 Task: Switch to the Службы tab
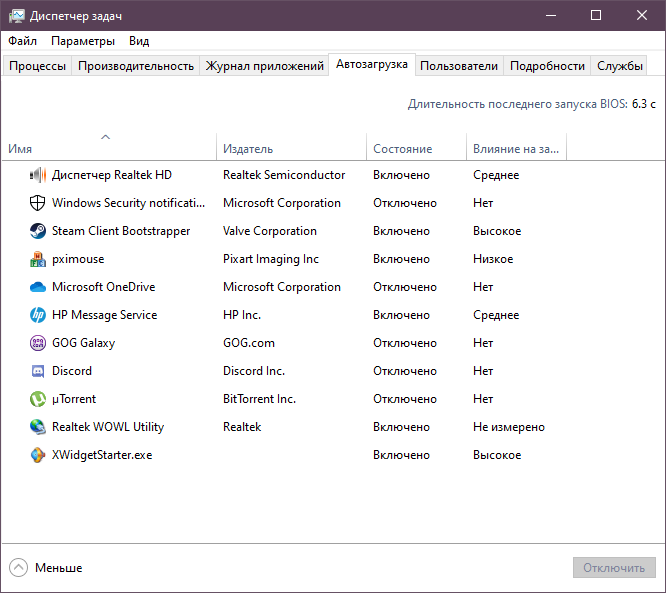point(620,66)
